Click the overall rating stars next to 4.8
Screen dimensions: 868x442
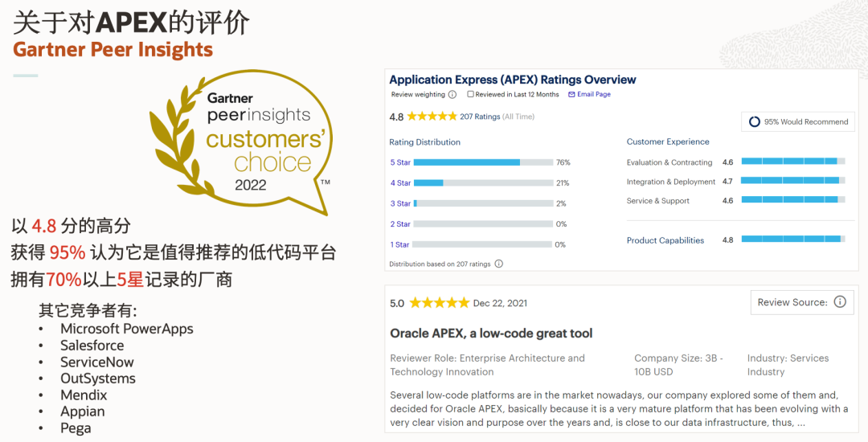tap(432, 117)
